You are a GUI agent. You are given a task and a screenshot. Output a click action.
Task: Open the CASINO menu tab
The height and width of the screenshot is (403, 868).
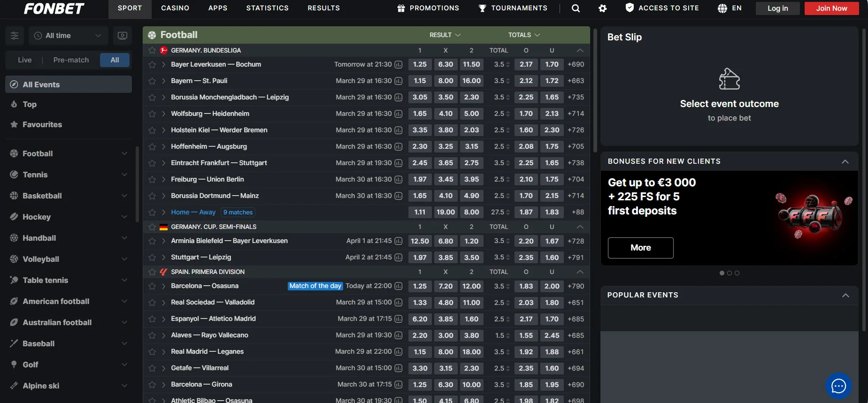pos(175,8)
